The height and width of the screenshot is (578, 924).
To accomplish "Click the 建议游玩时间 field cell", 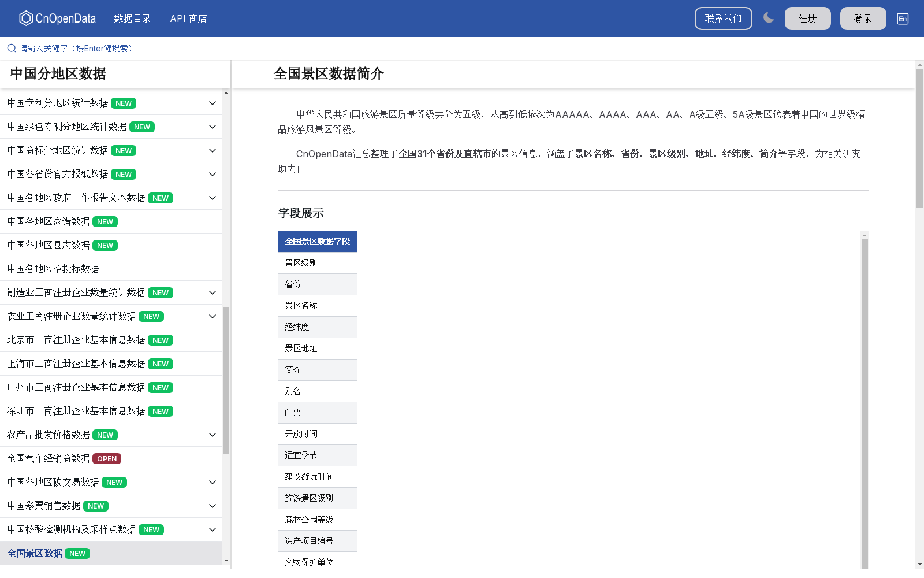I will coord(318,477).
